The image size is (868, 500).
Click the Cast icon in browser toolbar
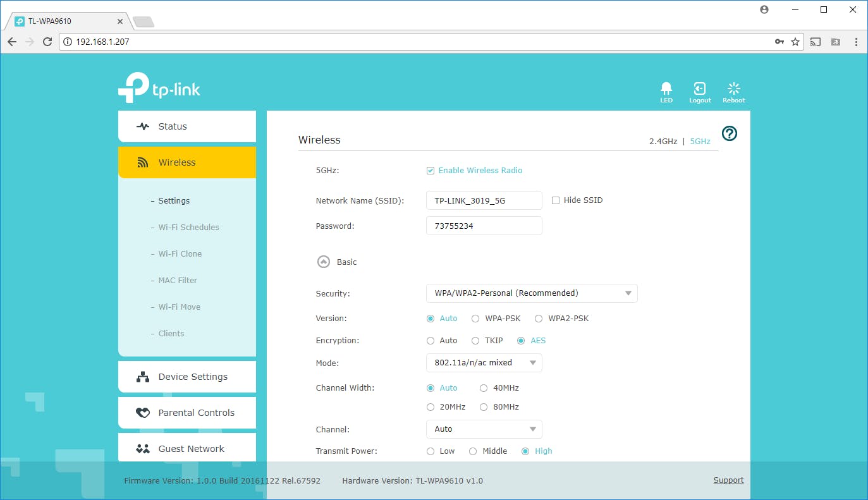click(816, 42)
